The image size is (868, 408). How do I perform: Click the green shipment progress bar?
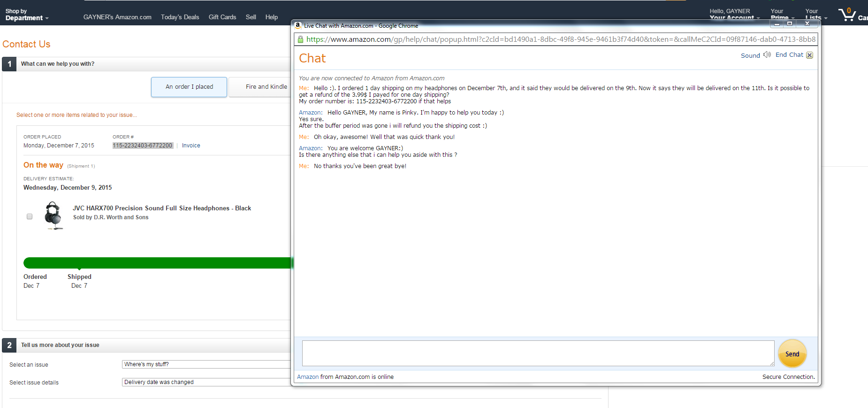pos(157,263)
